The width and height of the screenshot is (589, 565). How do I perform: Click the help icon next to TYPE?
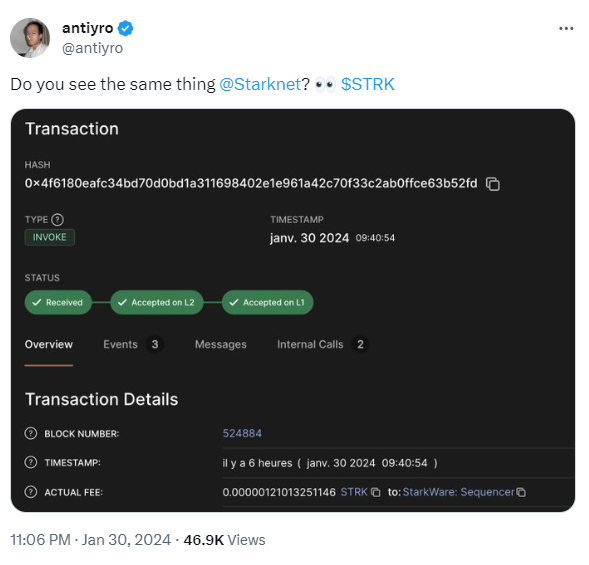[57, 220]
